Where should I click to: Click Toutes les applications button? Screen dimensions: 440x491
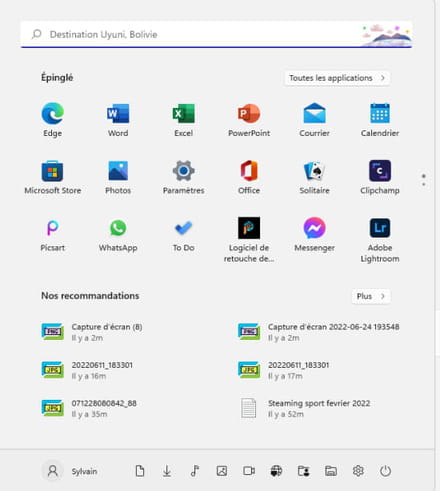point(337,78)
